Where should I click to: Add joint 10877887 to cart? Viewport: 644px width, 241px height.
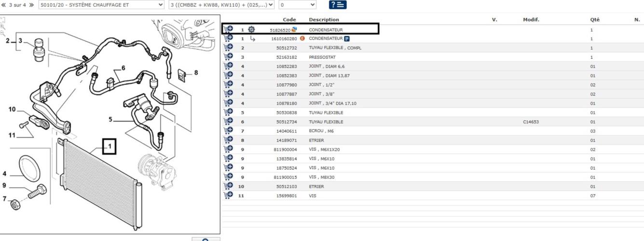[229, 94]
